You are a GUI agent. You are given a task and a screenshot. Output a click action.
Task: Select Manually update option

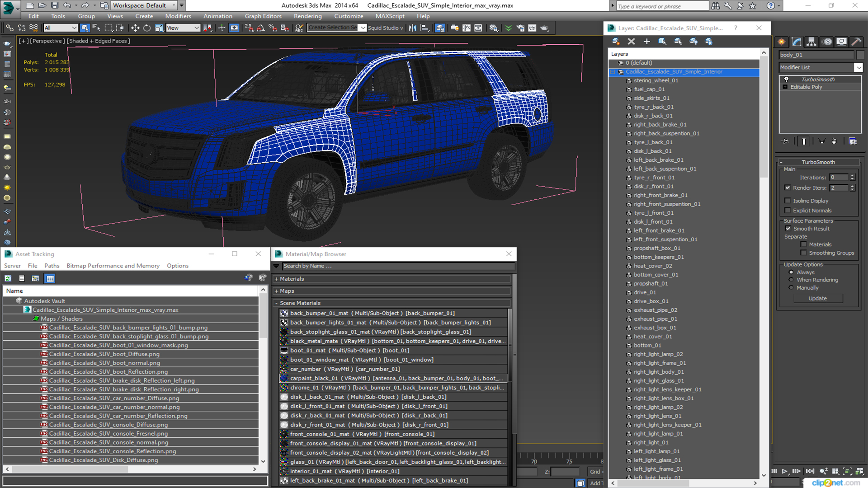tap(791, 288)
